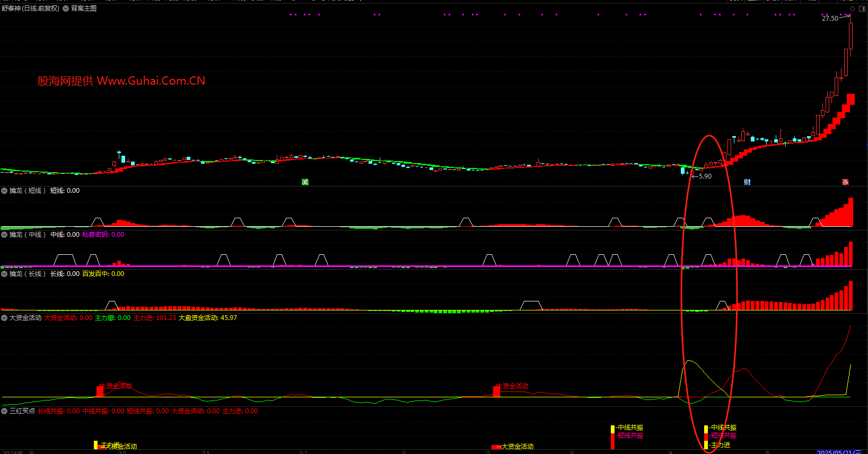Open the 三红买点 panel dropdown arrow
The image size is (868, 454).
(4, 411)
